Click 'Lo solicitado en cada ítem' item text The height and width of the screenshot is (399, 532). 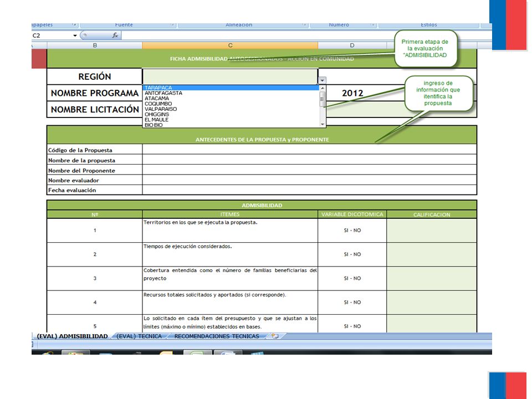[230, 323]
